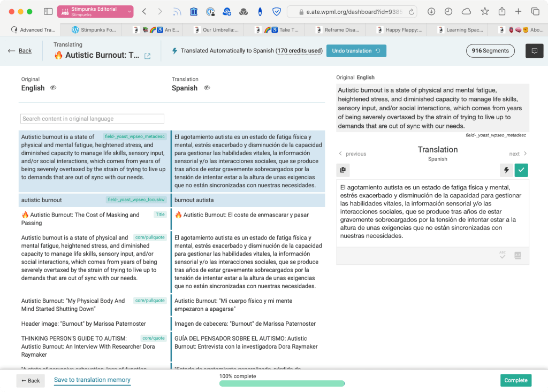Click the Complete button

(515, 380)
